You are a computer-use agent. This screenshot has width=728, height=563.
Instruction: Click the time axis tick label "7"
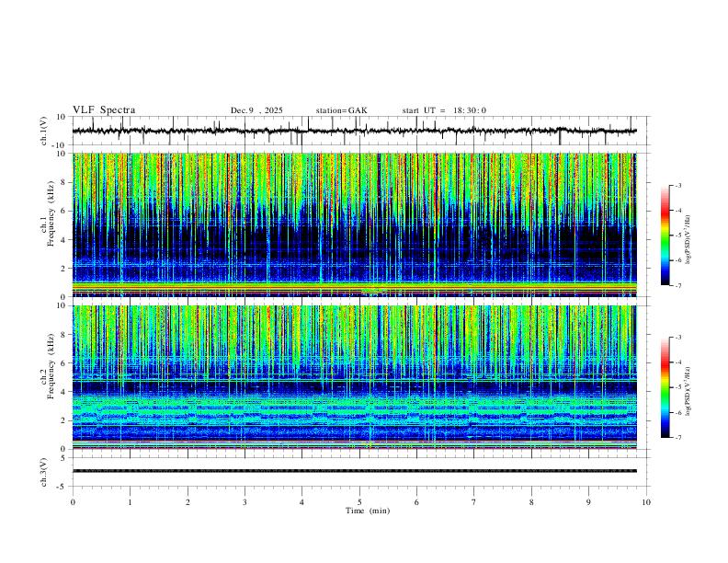point(474,502)
